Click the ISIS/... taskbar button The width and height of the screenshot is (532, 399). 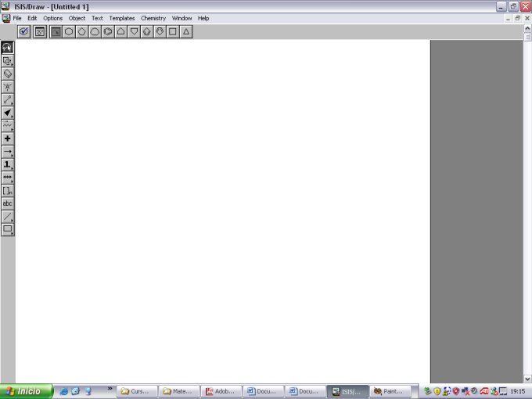[x=347, y=391]
